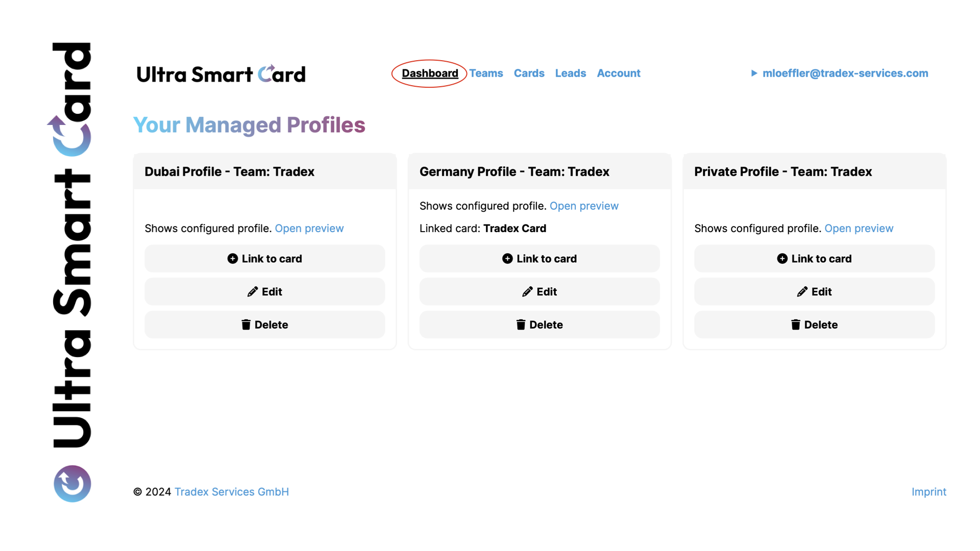This screenshot has width=980, height=551.
Task: Open preview of the Private Profile
Action: coord(859,229)
